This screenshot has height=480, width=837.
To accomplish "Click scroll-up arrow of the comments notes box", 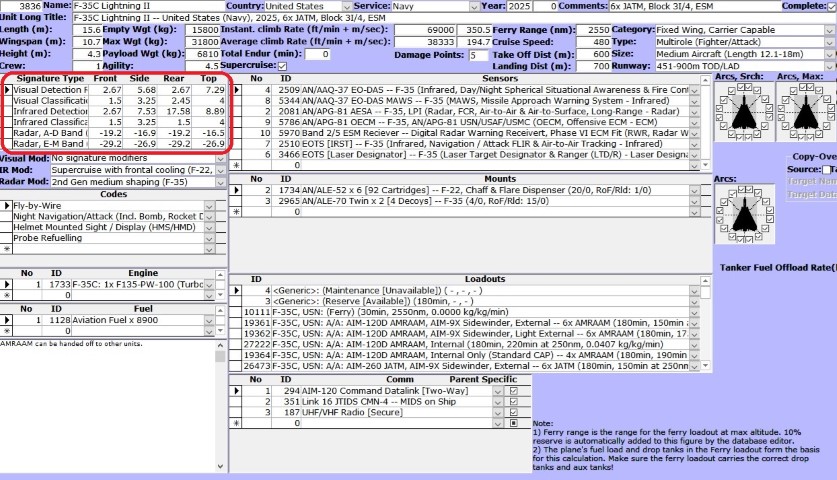I will click(220, 345).
